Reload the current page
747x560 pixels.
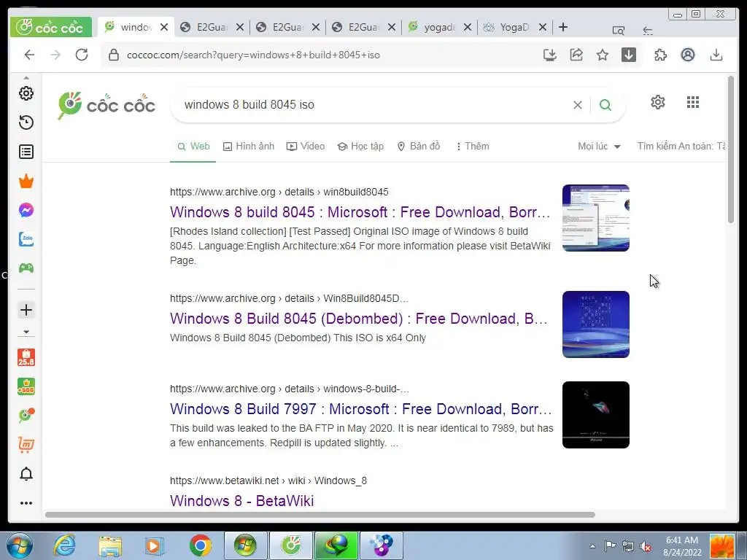[82, 55]
